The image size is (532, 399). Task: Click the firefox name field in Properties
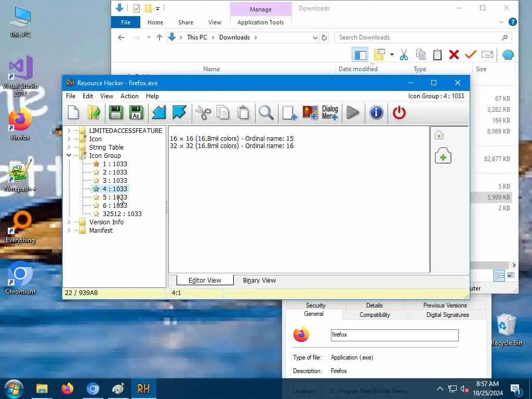(395, 335)
